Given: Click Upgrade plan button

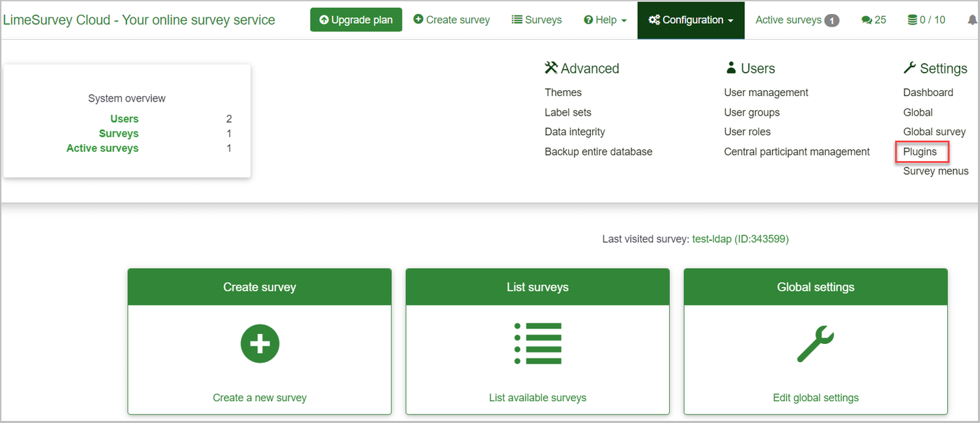Looking at the screenshot, I should coord(356,20).
